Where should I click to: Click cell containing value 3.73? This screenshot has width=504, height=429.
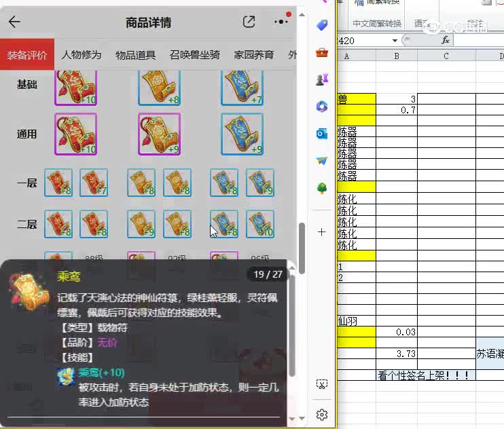coord(397,354)
